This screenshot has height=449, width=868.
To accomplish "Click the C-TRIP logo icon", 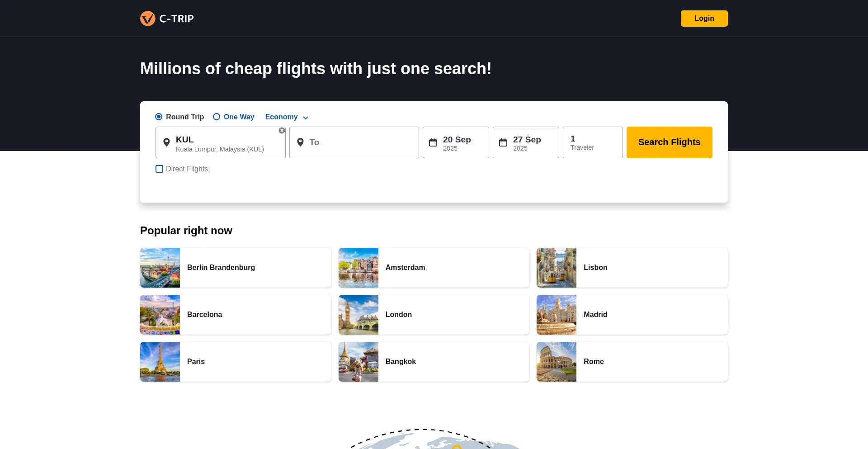I will pos(148,19).
